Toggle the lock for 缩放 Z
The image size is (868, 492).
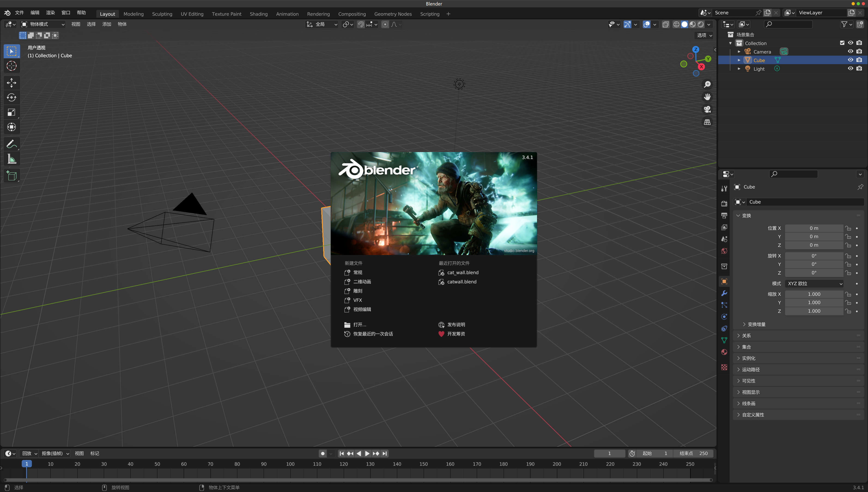pyautogui.click(x=848, y=311)
